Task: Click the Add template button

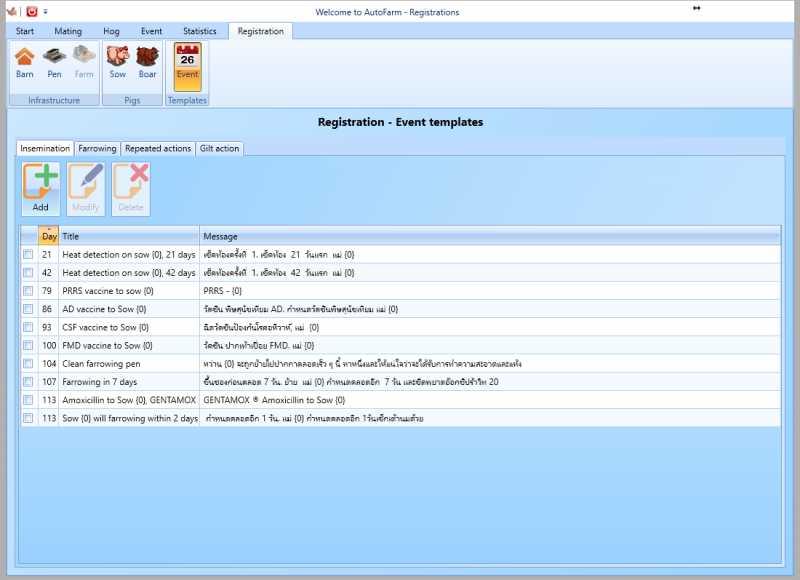Action: pyautogui.click(x=40, y=189)
